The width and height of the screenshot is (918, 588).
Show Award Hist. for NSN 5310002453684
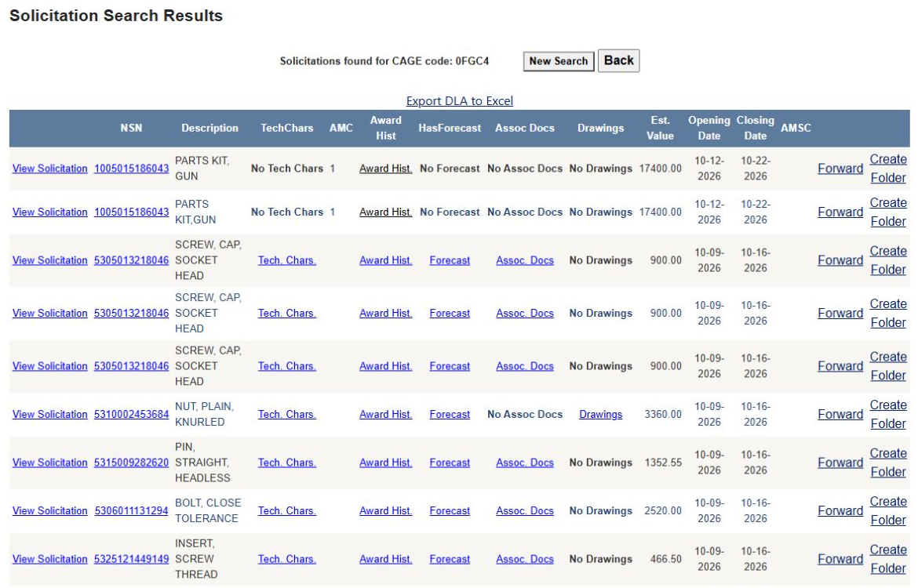(386, 414)
